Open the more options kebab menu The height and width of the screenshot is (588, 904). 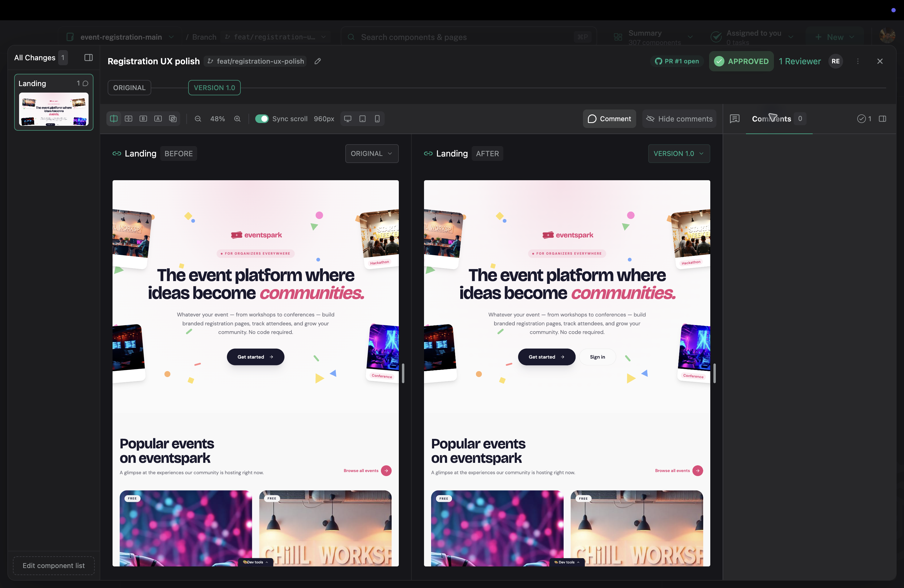pos(858,61)
